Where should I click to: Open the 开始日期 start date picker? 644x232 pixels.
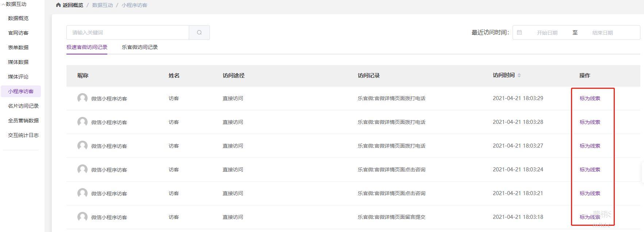[547, 33]
